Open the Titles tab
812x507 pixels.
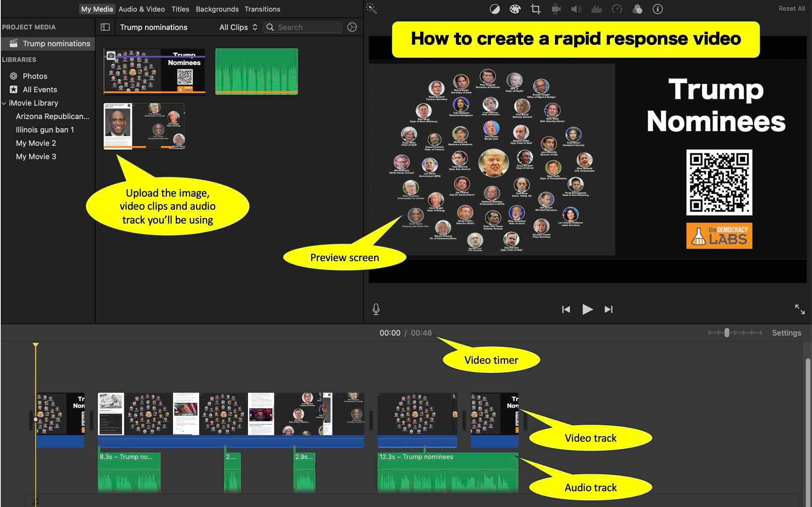pos(180,9)
